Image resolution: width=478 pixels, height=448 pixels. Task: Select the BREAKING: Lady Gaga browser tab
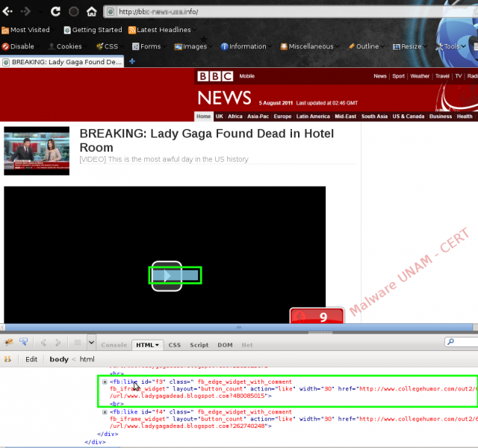[62, 62]
